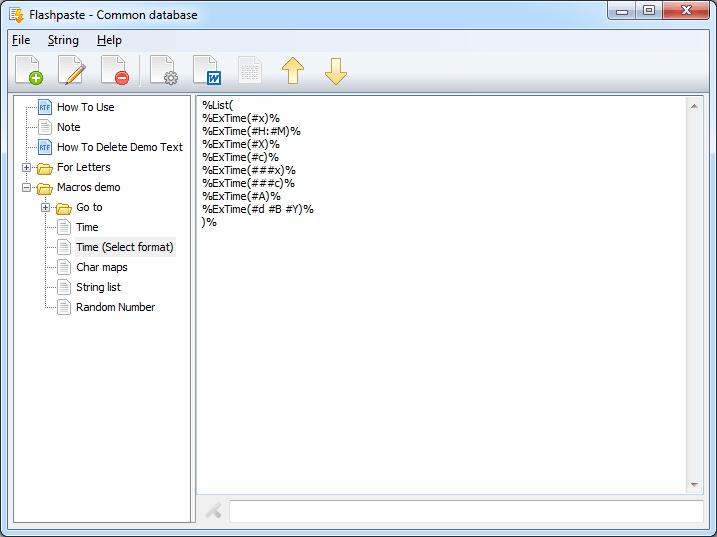Click the Random Number page icon
717x537 pixels.
pos(64,307)
